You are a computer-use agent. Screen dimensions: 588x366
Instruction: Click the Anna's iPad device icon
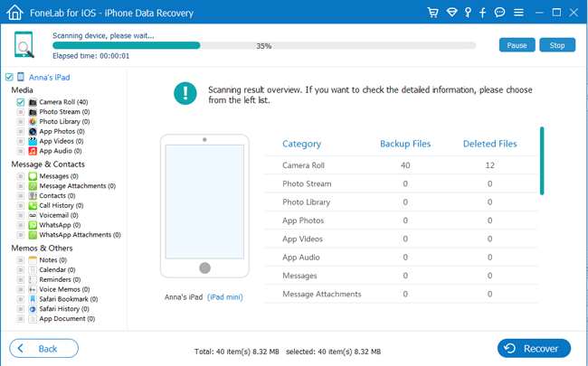pos(21,77)
